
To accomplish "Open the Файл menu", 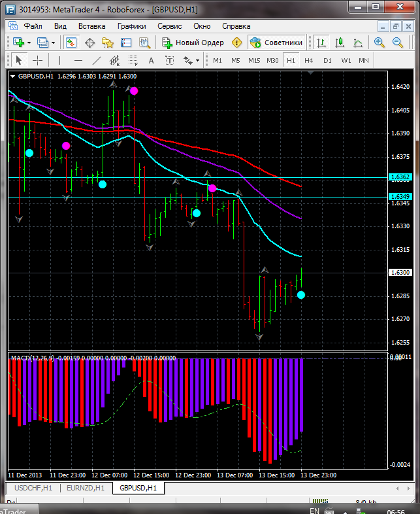I will coord(33,26).
